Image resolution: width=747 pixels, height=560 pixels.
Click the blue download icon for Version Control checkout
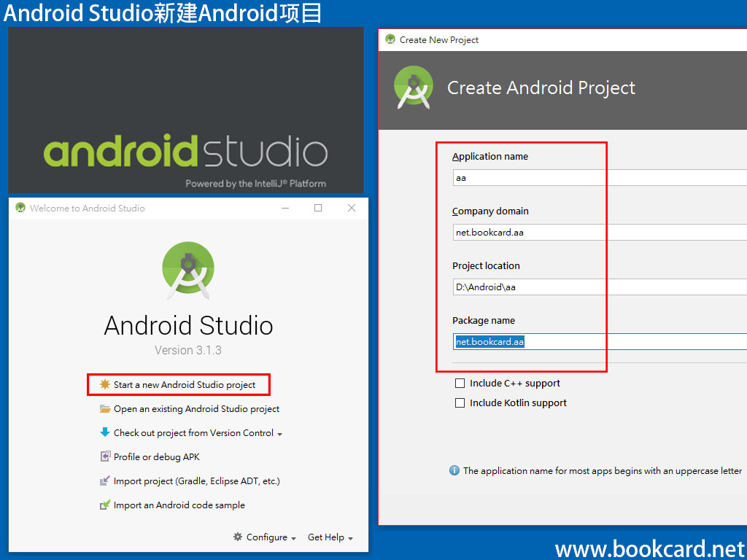click(105, 433)
